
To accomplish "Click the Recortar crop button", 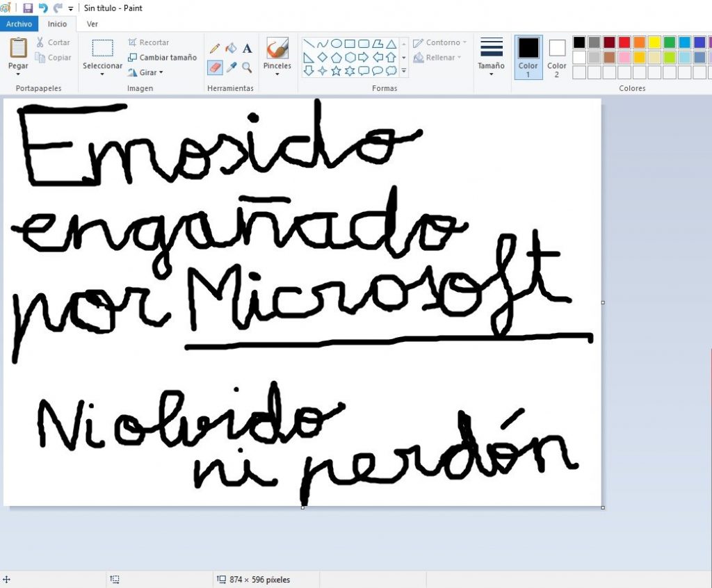I will tap(149, 42).
